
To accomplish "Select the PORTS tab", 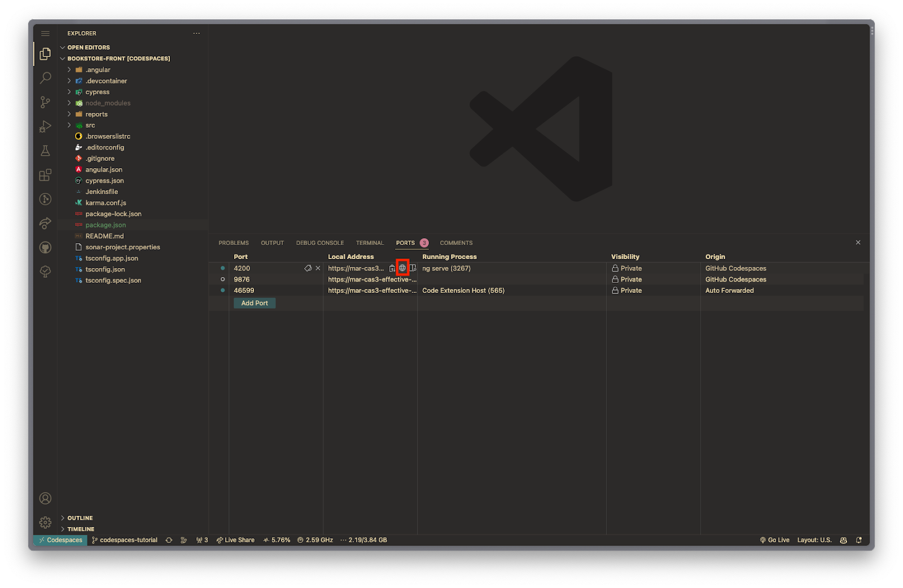I will point(405,243).
